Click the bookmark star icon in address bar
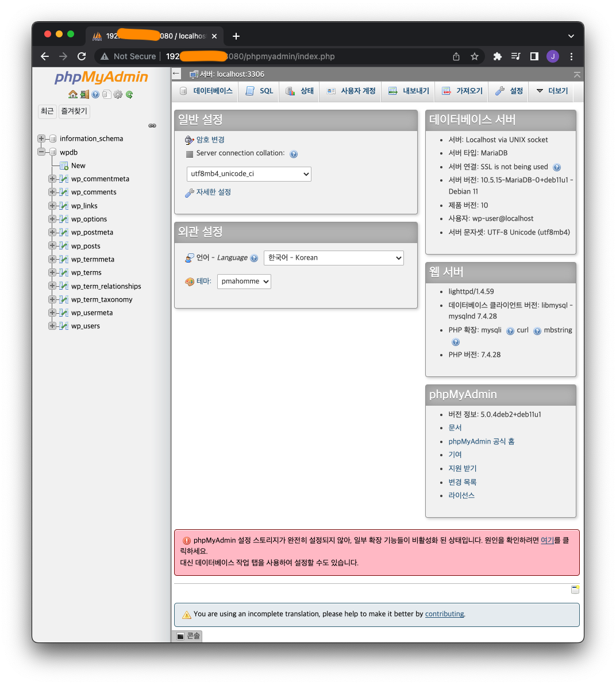Screen dimensions: 616x685 click(475, 56)
